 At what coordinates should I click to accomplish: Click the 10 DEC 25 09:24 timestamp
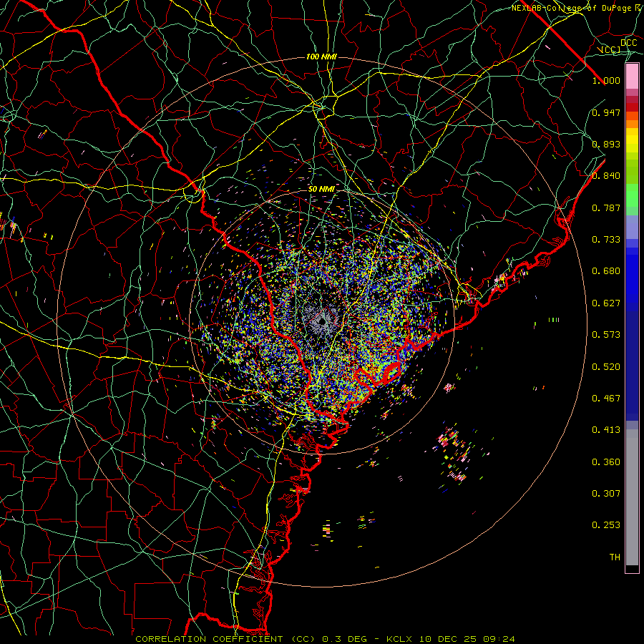467,639
